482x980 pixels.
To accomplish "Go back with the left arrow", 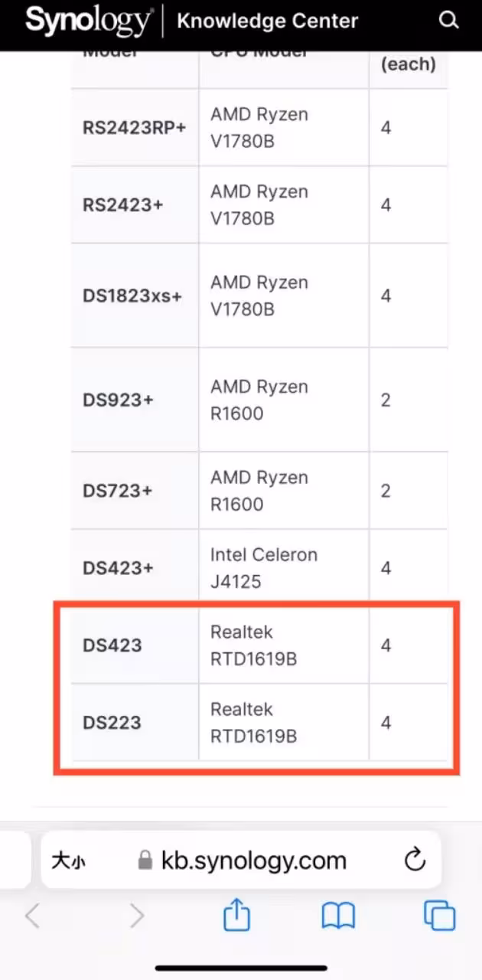I will coord(32,916).
